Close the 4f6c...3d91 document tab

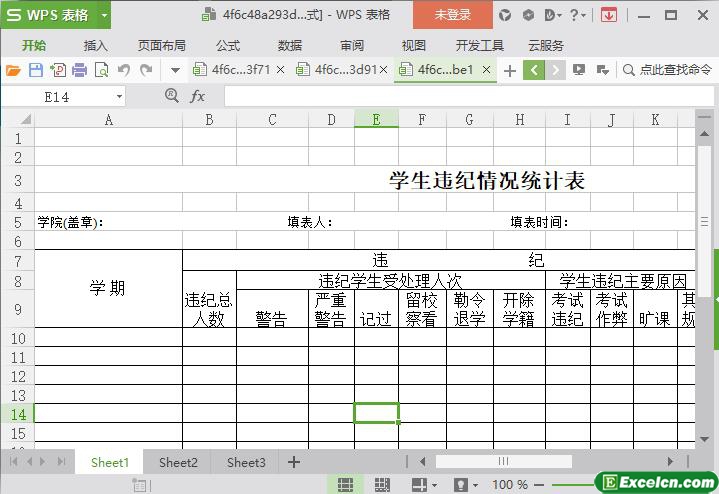tap(384, 70)
